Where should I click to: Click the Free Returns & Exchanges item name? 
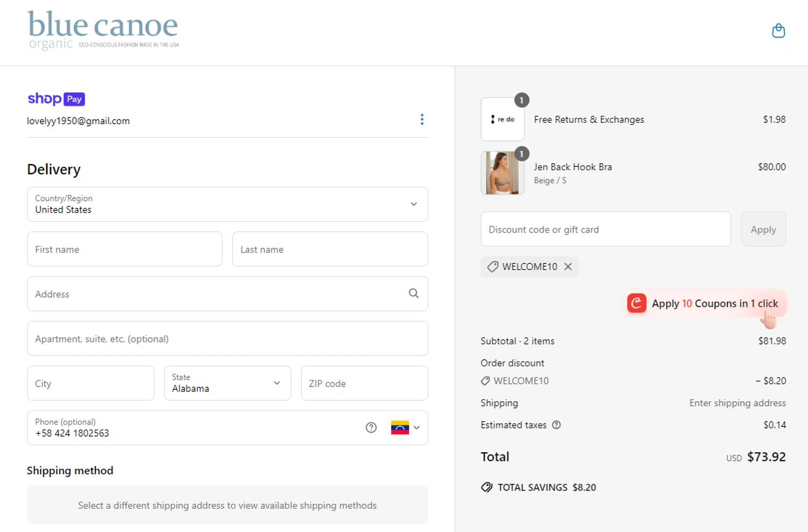click(x=589, y=120)
